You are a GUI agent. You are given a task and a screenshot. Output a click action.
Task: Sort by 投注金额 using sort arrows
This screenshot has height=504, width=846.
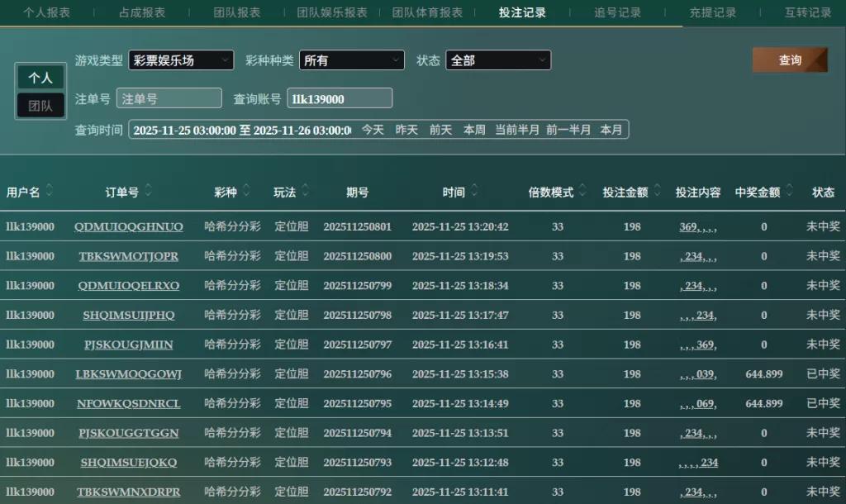click(x=657, y=192)
